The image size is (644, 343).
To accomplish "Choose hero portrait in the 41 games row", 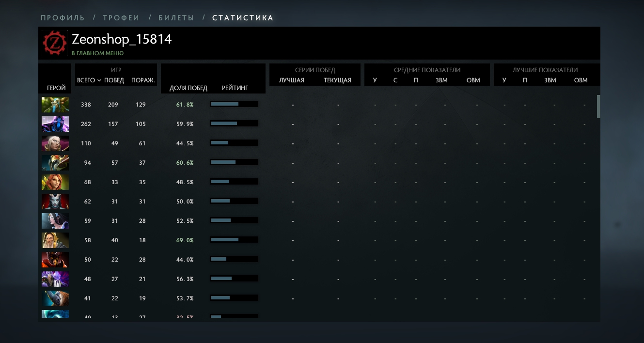I will [55, 298].
